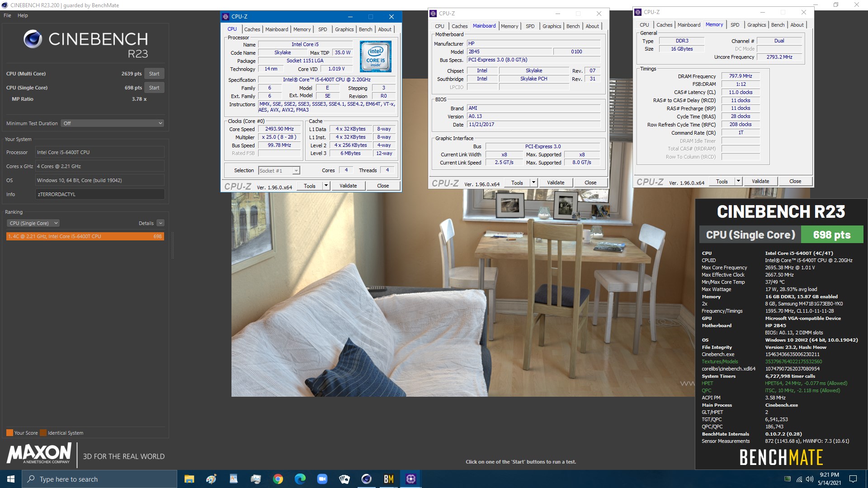Open Memory tab in first CPU-Z window
The width and height of the screenshot is (868, 488).
(x=302, y=29)
